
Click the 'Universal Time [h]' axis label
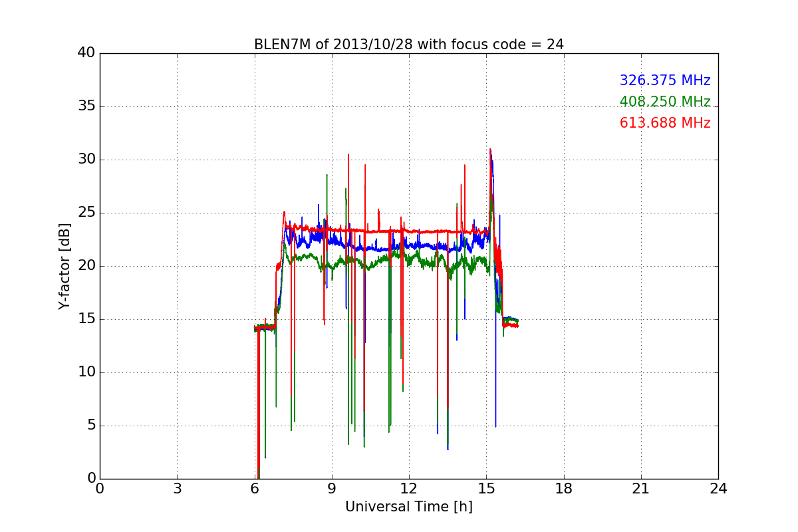(408, 507)
